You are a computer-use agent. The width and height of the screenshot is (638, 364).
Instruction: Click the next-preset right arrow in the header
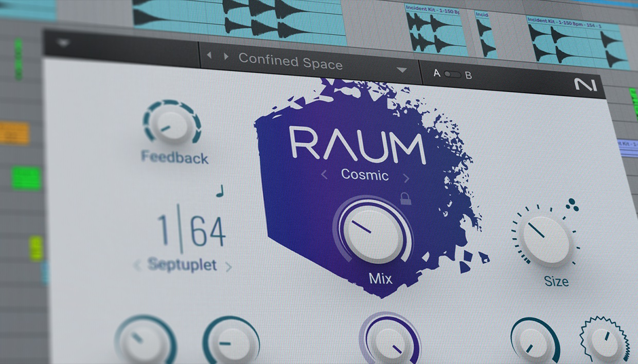[x=225, y=57]
